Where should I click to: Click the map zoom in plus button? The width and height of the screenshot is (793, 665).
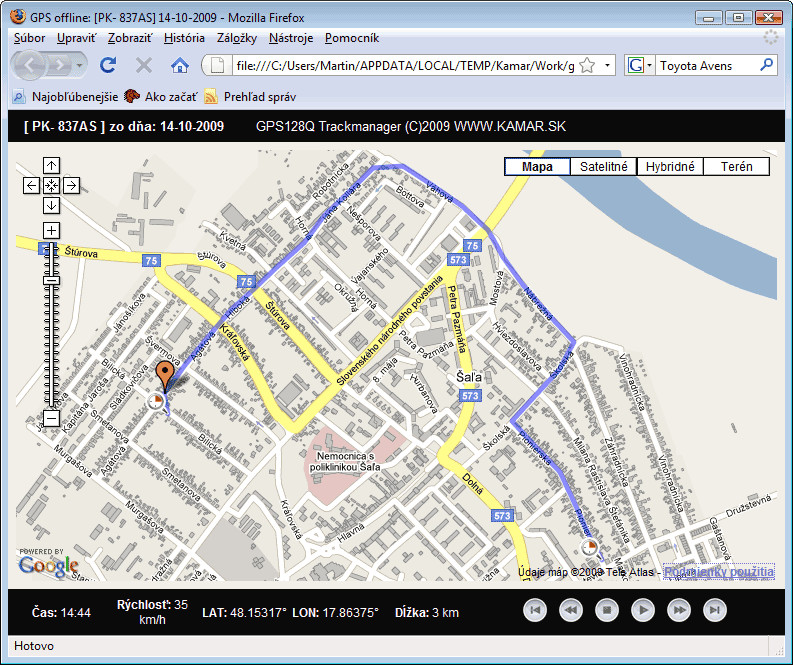(x=51, y=231)
